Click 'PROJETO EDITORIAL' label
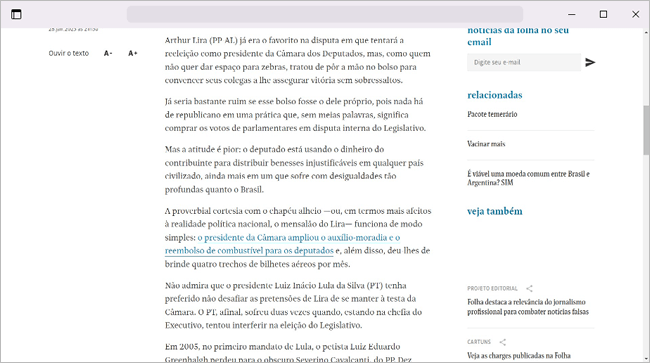This screenshot has height=363, width=650. click(492, 288)
